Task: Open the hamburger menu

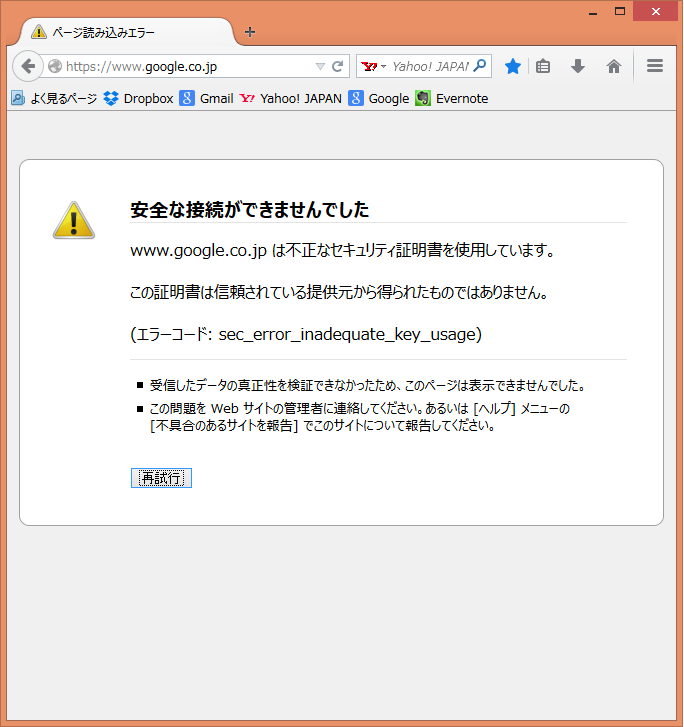Action: 655,66
